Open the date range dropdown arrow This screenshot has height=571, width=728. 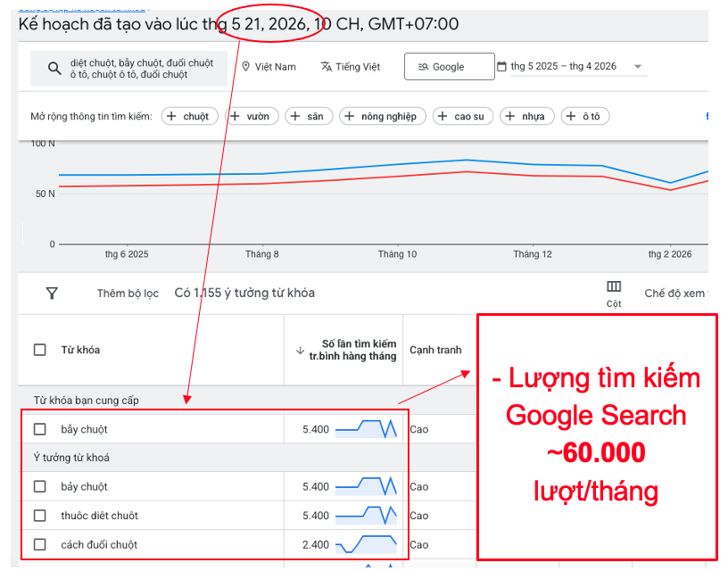tap(638, 66)
